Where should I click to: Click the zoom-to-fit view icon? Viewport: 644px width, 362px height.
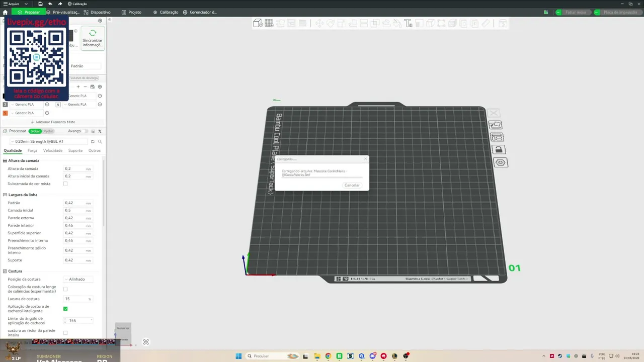click(x=146, y=342)
